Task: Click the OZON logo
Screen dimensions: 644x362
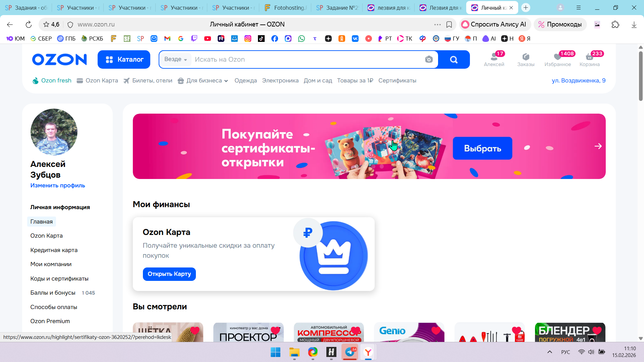Action: [x=59, y=59]
